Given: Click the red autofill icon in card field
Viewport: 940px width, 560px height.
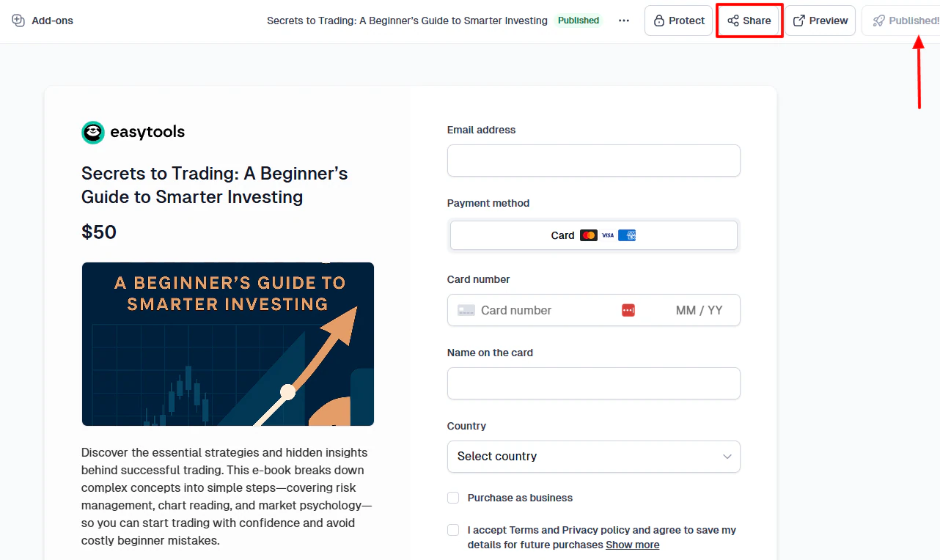Looking at the screenshot, I should (x=628, y=310).
